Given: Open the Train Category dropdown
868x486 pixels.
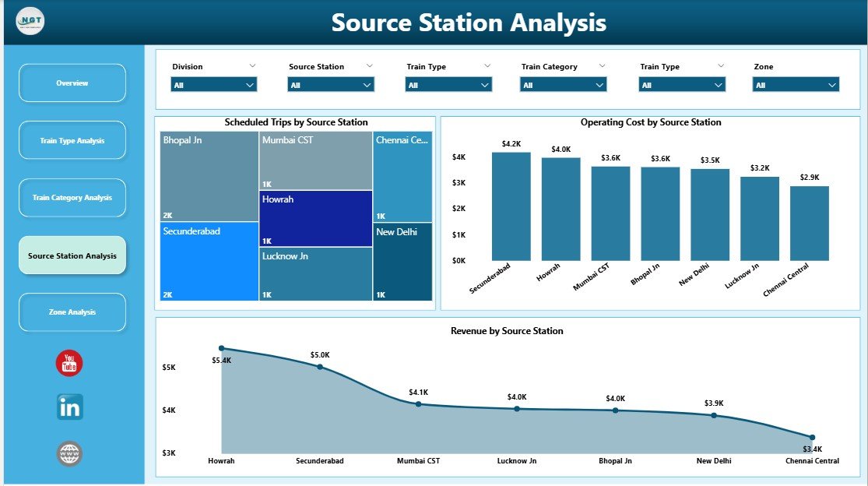Looking at the screenshot, I should [564, 85].
